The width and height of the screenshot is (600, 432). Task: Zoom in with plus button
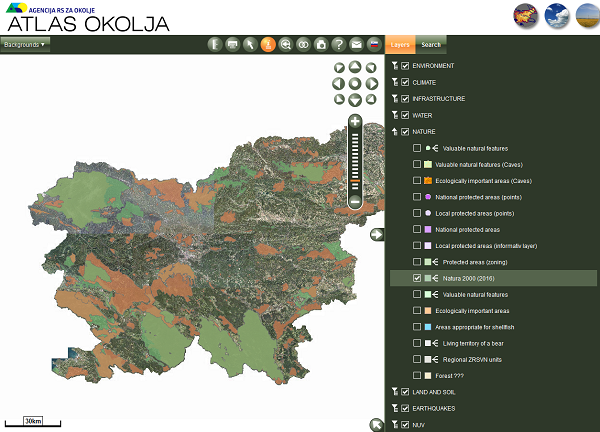tap(355, 122)
